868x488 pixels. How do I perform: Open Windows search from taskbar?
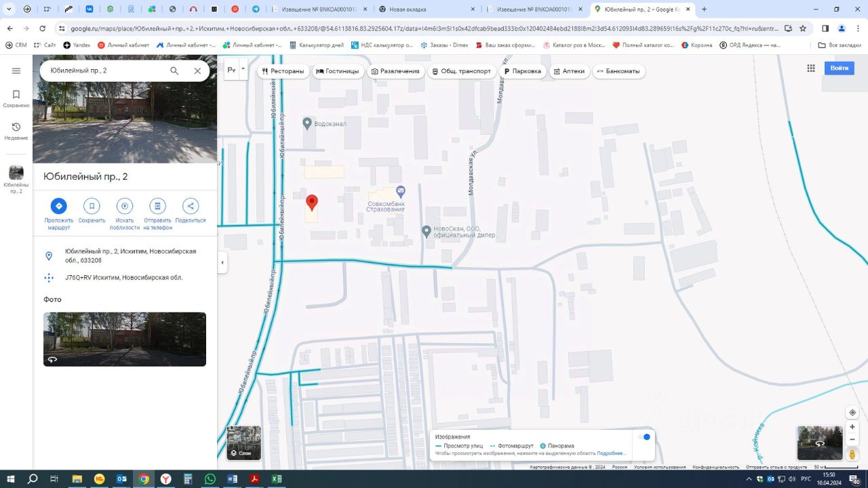tap(32, 479)
